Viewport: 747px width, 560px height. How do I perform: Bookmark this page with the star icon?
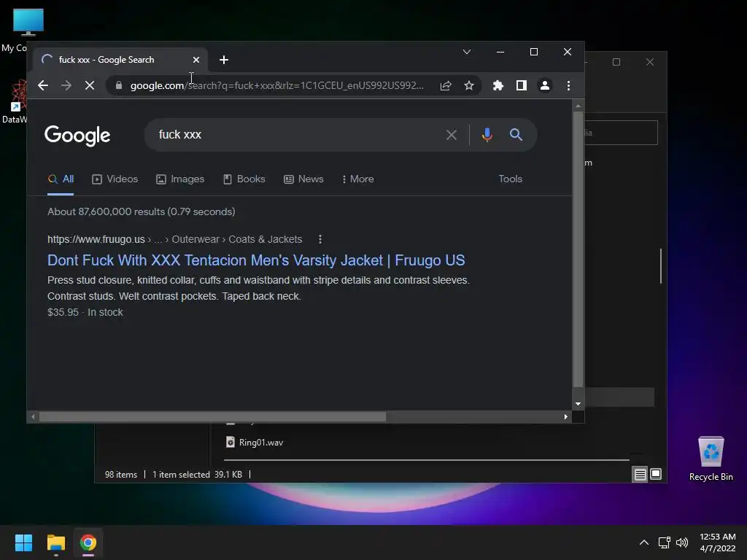[469, 86]
